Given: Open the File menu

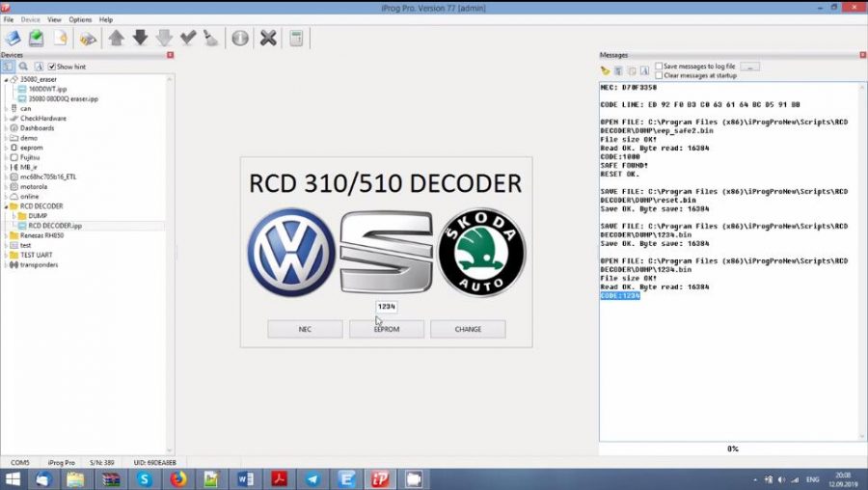Looking at the screenshot, I should pyautogui.click(x=9, y=19).
